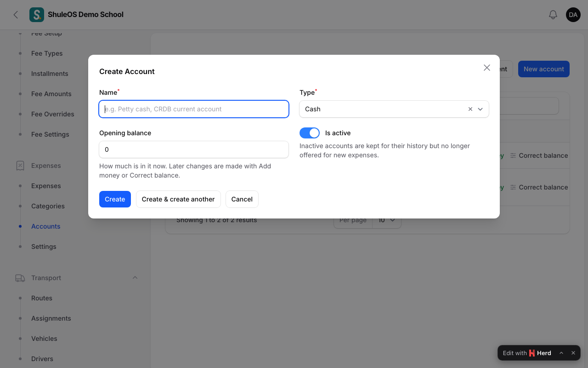Click the ShuleOS Demo School title

(x=86, y=15)
